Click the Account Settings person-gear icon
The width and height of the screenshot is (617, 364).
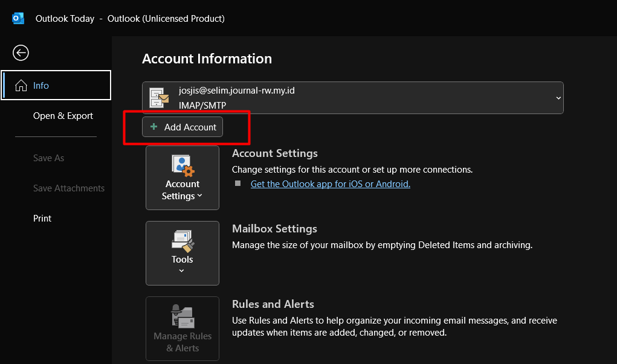[183, 165]
